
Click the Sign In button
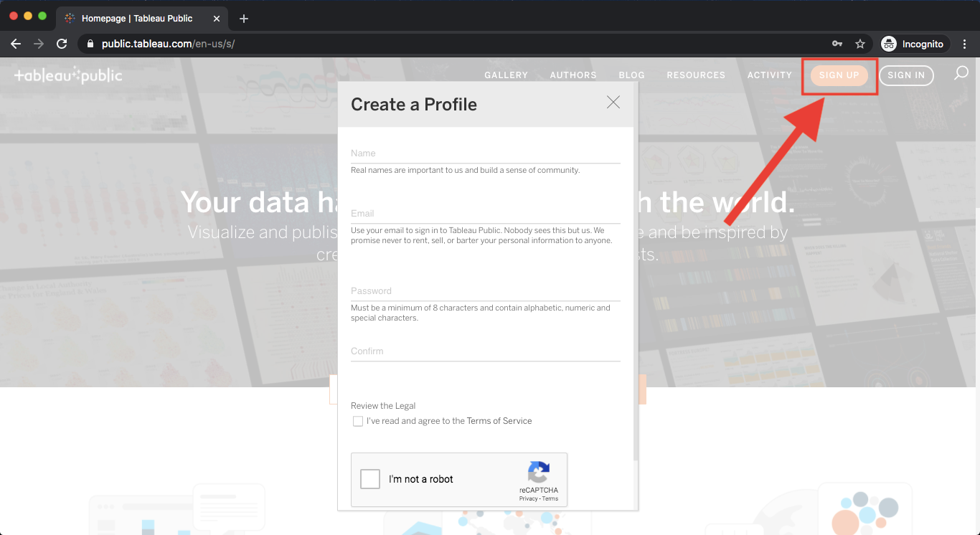click(x=906, y=75)
